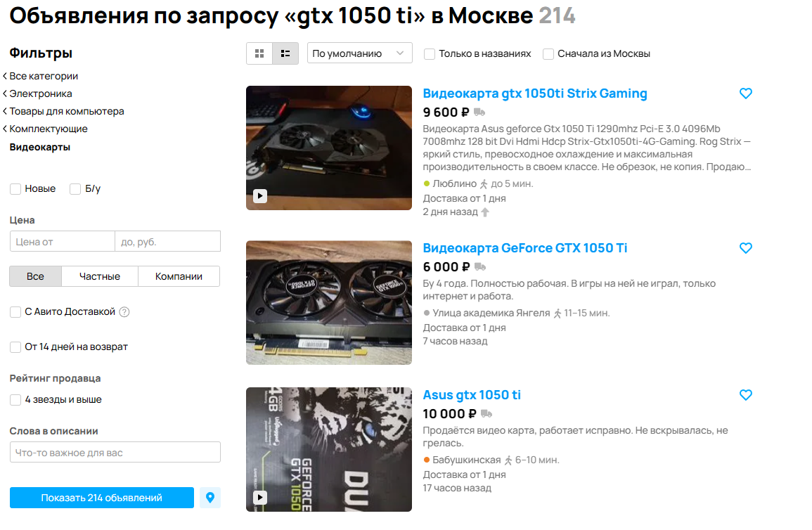Play video on Strix Gaming listing thumbnail
Image resolution: width=812 pixels, height=530 pixels.
[260, 196]
